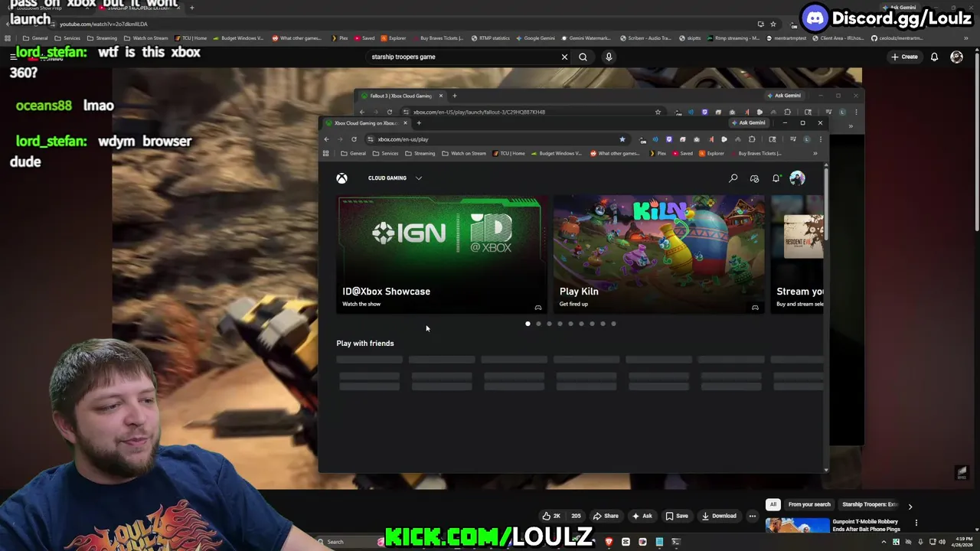Open the terminal taskbar icon
980x551 pixels.
click(676, 542)
